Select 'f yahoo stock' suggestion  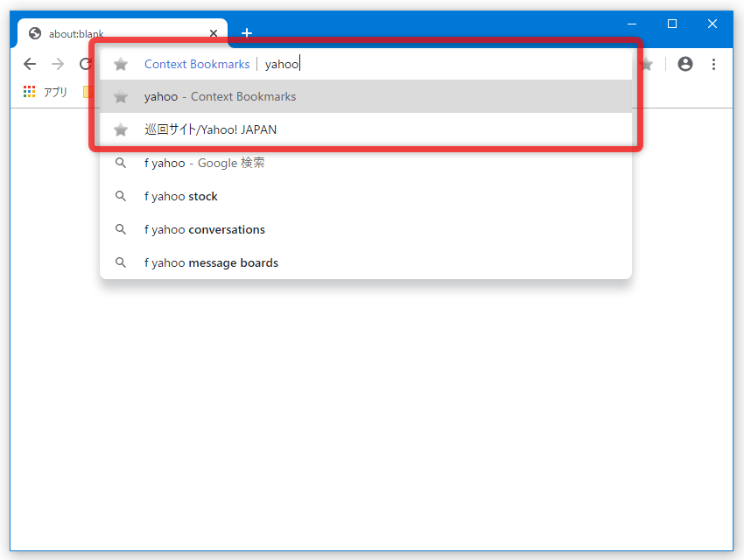[x=366, y=196]
